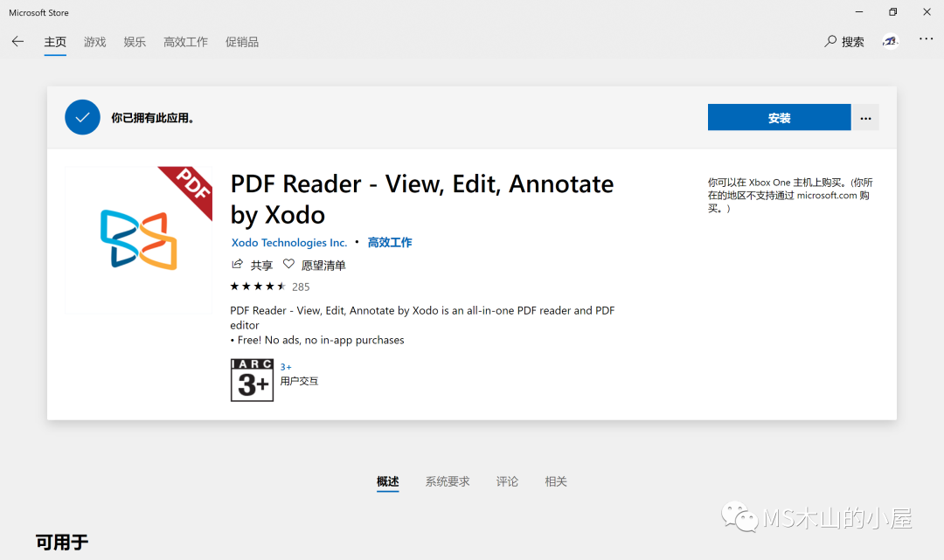Viewport: 944px width, 560px height.
Task: Open the user account avatar
Action: click(891, 41)
